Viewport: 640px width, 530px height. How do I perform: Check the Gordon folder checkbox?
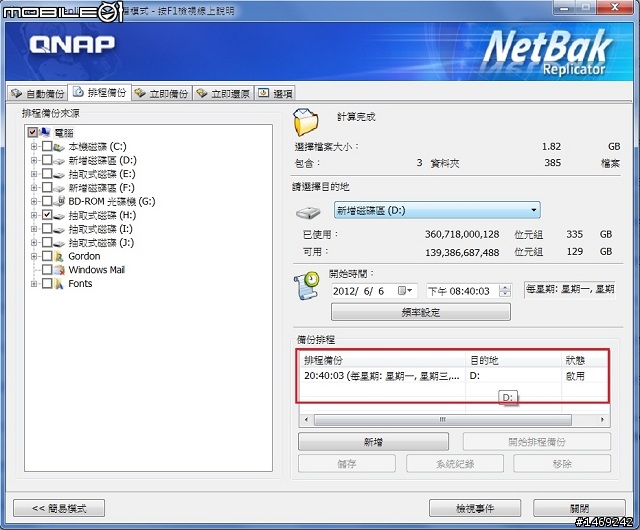tap(47, 256)
